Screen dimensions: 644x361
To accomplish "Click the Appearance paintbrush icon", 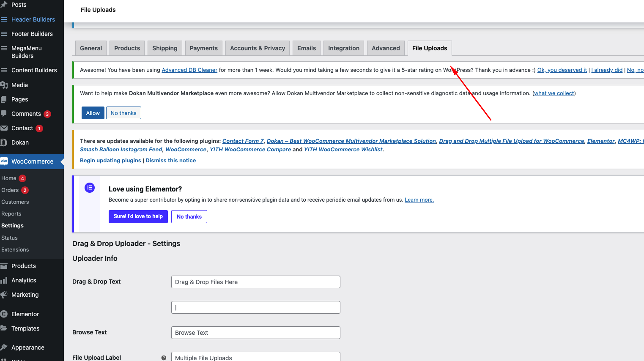I will [x=4, y=347].
